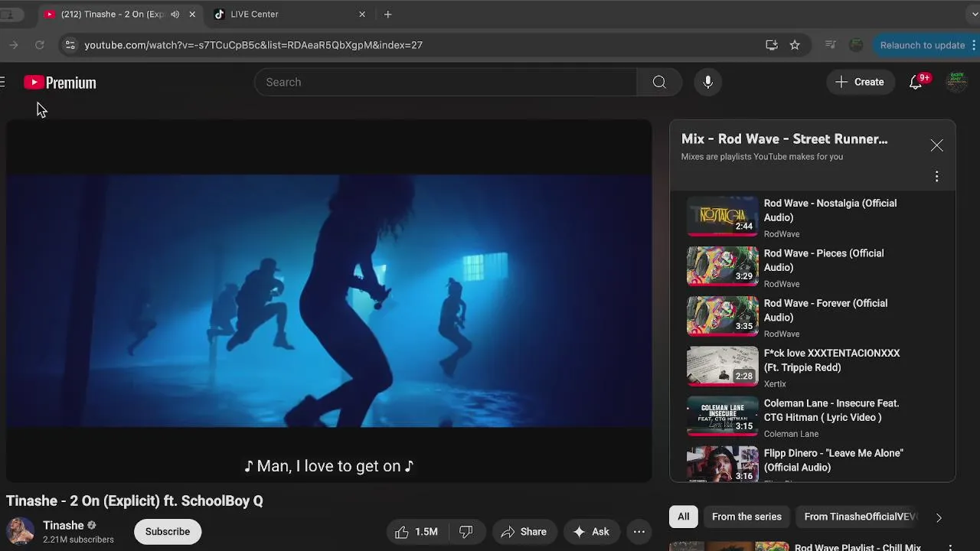The height and width of the screenshot is (551, 980).
Task: Click the search magnifier button
Action: coord(659,82)
